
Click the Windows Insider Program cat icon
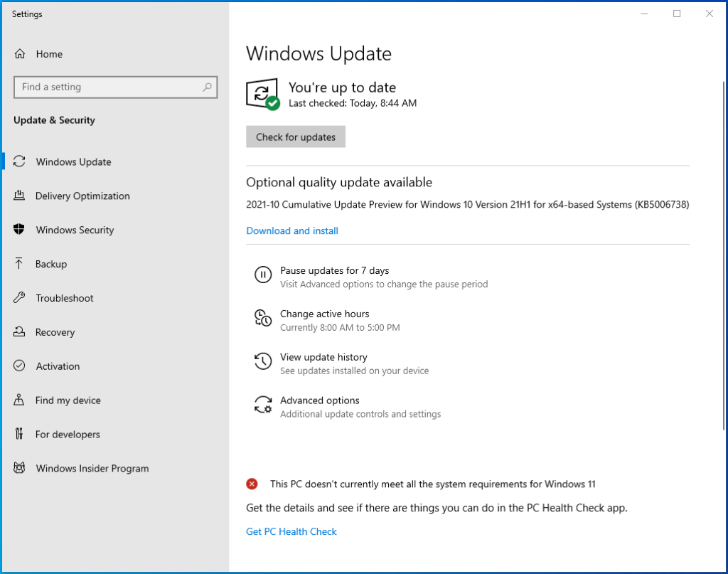(x=19, y=467)
